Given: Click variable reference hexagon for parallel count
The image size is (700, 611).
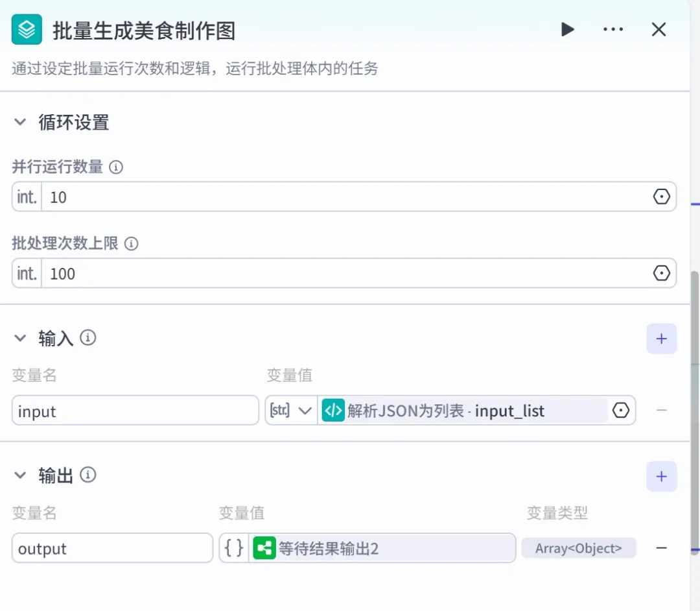Looking at the screenshot, I should click(x=661, y=197).
